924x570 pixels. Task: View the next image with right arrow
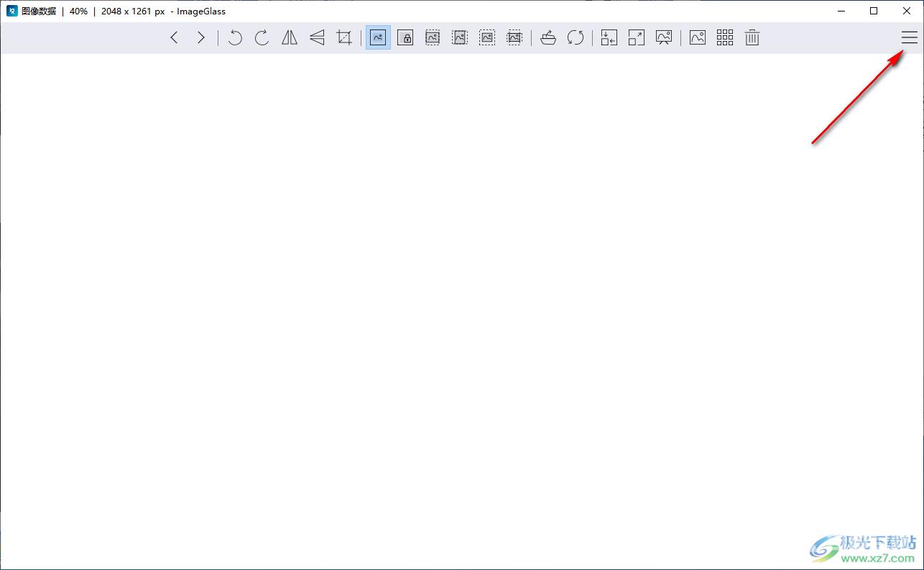[x=201, y=38]
